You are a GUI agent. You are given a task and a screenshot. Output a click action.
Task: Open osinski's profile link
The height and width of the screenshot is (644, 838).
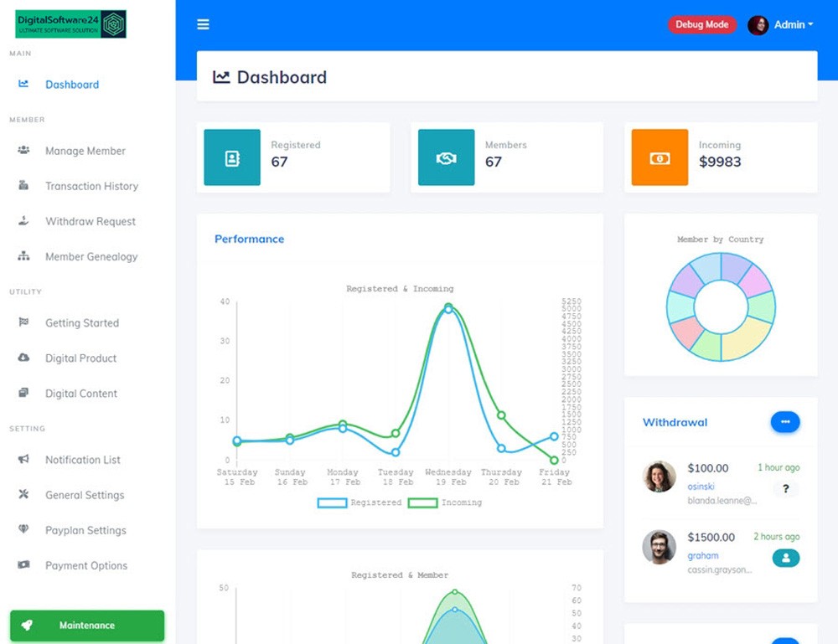(x=701, y=486)
